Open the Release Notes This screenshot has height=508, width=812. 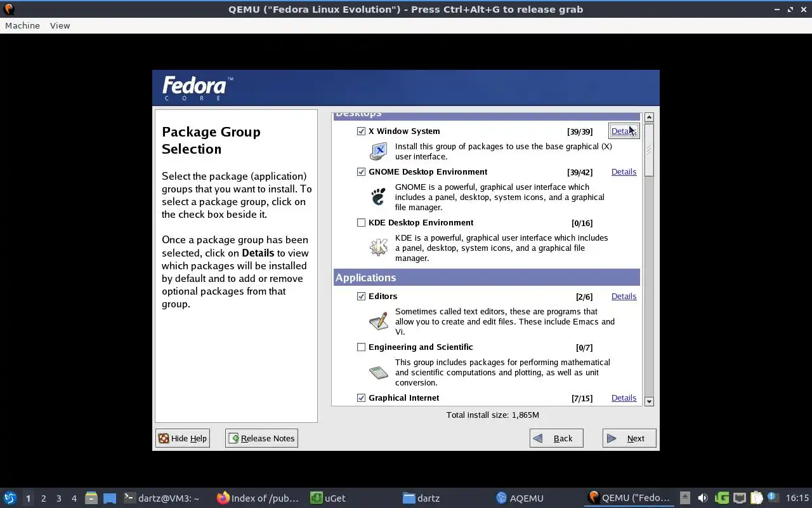tap(261, 438)
